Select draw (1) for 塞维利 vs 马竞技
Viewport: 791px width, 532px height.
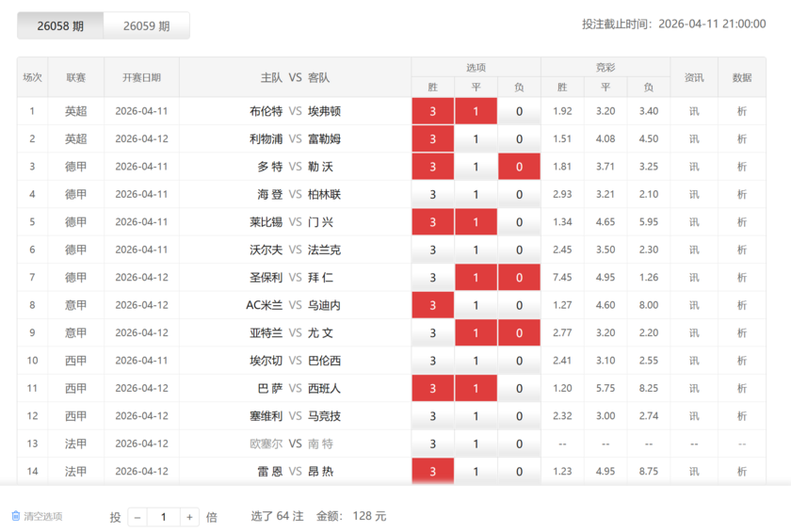476,416
